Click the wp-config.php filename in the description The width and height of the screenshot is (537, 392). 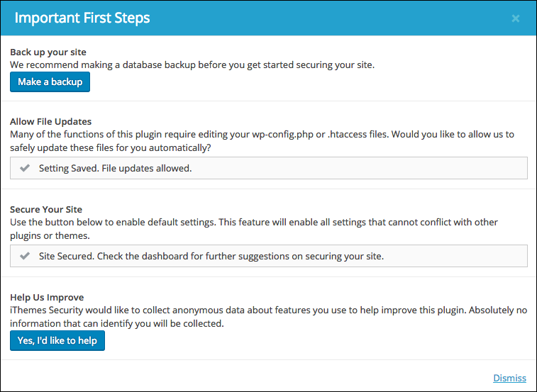pos(282,135)
